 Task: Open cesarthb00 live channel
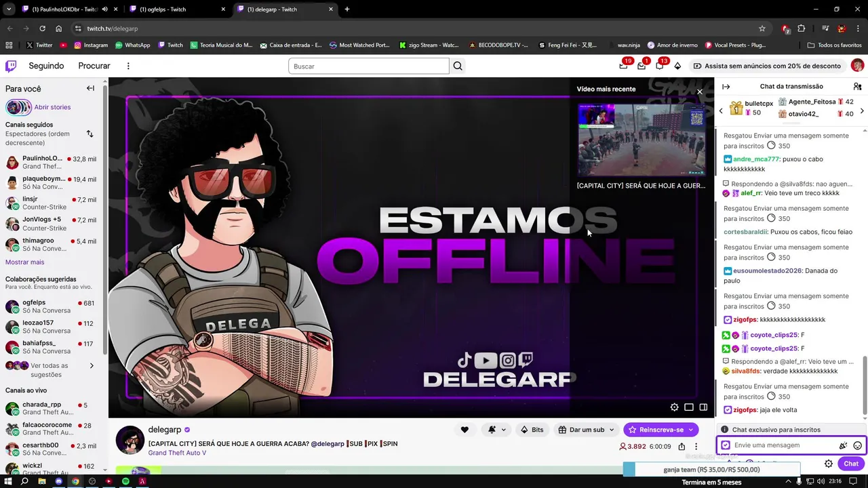52,449
